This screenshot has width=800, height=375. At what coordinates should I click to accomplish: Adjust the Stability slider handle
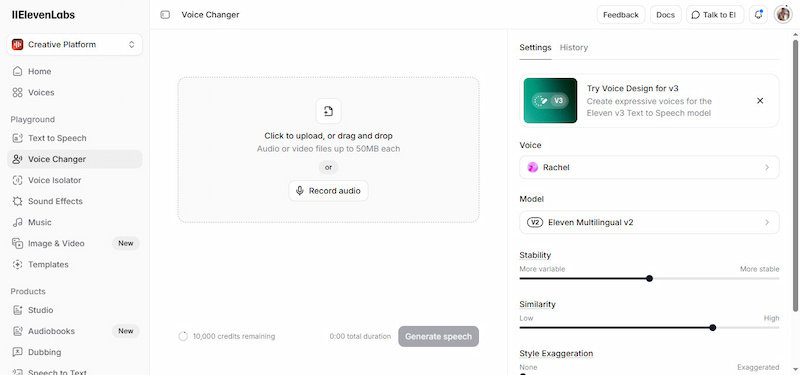pyautogui.click(x=649, y=279)
